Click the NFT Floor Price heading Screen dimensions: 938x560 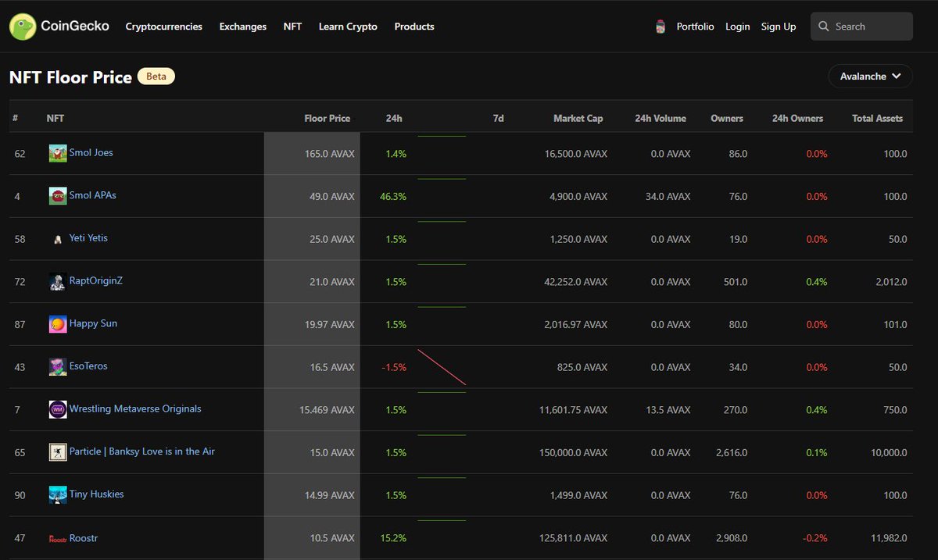[70, 77]
